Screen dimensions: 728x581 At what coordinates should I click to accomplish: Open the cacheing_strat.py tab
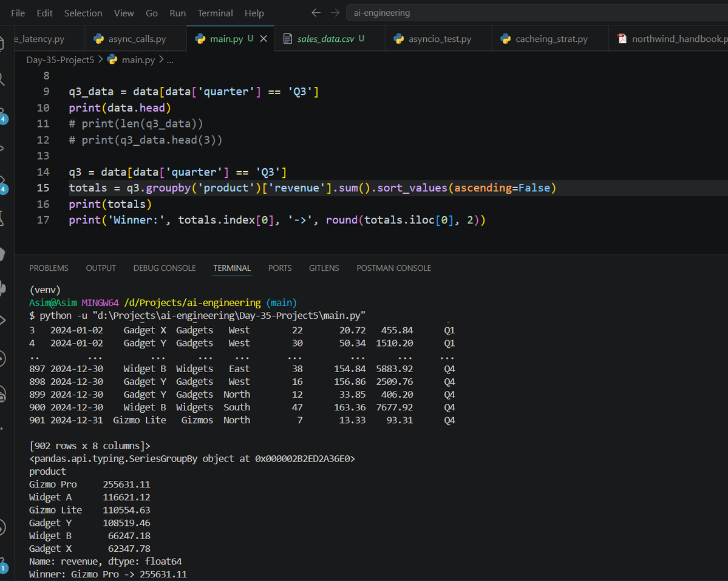[x=551, y=39]
